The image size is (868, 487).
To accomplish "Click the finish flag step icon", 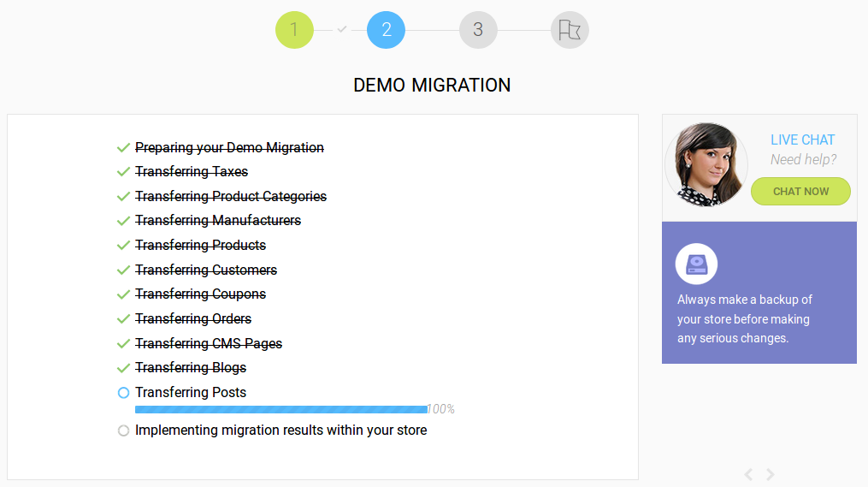I will pyautogui.click(x=570, y=30).
